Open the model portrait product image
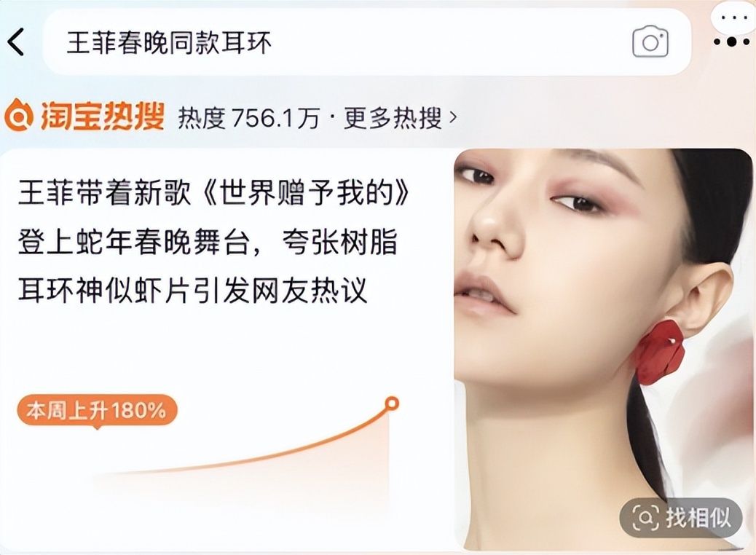756x555 pixels. tap(603, 349)
